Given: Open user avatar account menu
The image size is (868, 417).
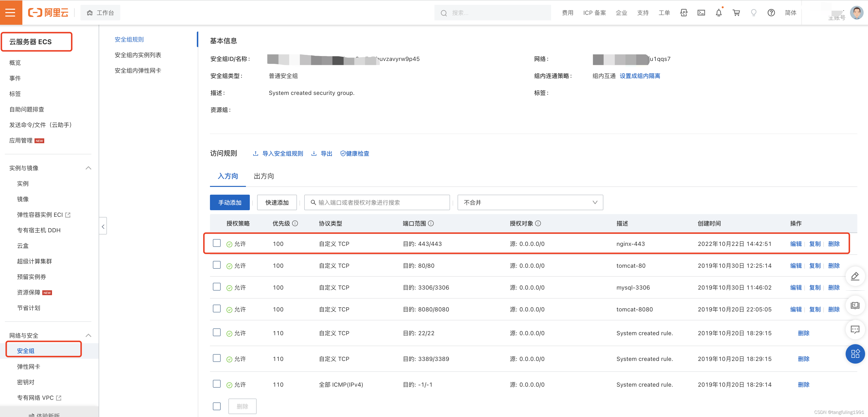Looking at the screenshot, I should pyautogui.click(x=856, y=13).
